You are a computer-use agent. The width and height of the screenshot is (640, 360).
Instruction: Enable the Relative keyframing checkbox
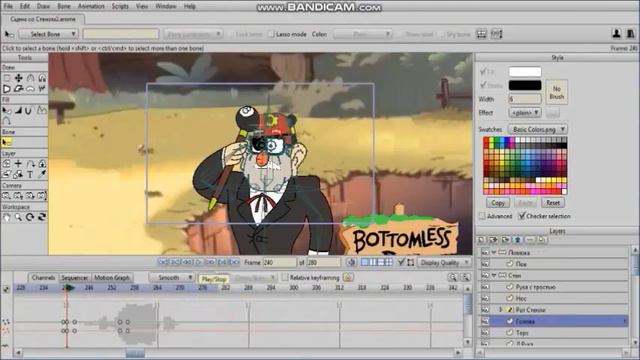tap(285, 278)
